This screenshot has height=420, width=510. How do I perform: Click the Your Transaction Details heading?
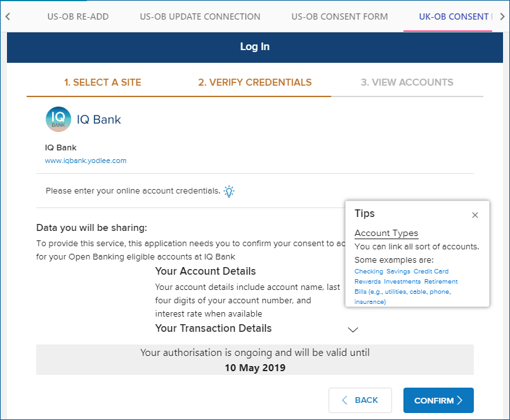[x=213, y=328]
